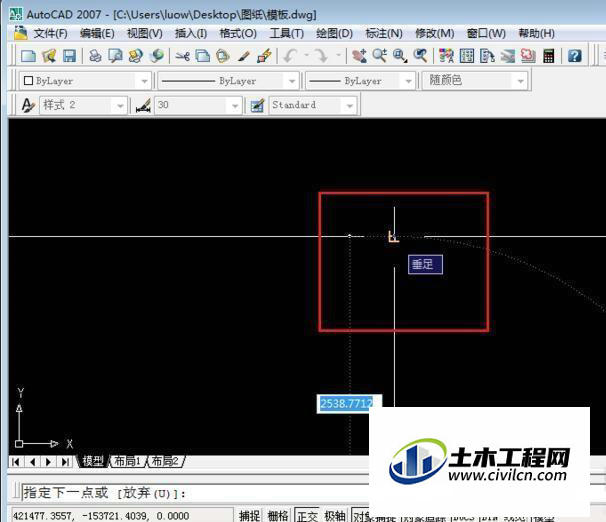This screenshot has height=522, width=606.
Task: Open the 帮助(H) menu
Action: click(x=536, y=34)
